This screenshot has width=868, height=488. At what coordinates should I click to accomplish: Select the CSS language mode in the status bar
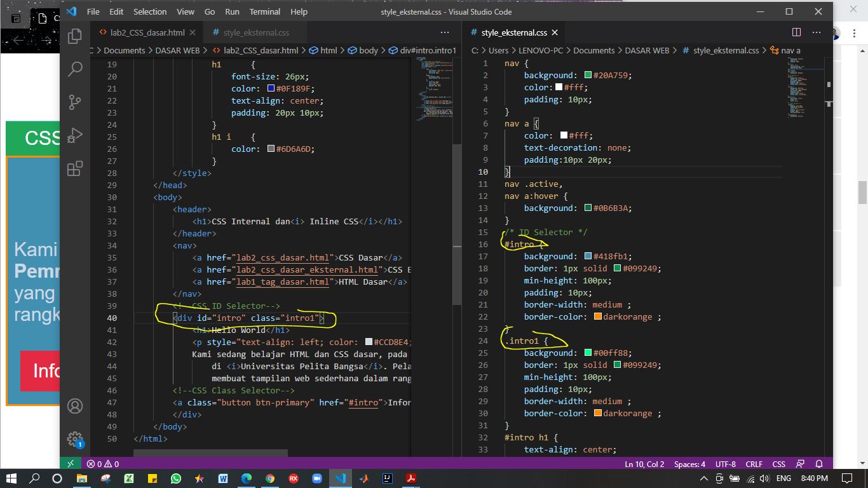778,464
